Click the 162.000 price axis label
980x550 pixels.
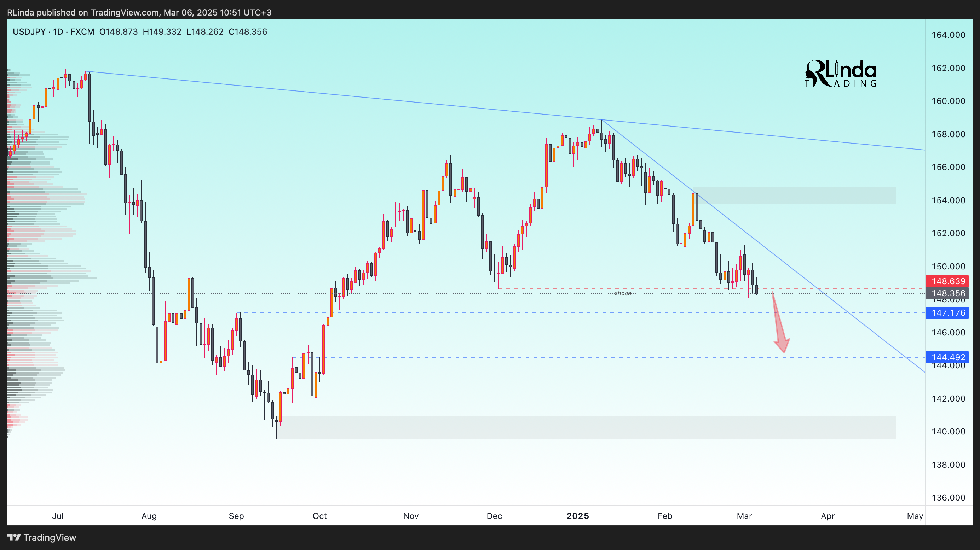(948, 68)
